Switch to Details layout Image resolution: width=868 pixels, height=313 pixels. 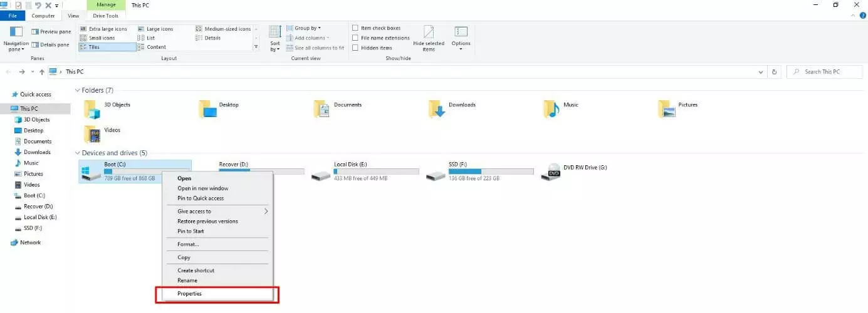tap(208, 38)
